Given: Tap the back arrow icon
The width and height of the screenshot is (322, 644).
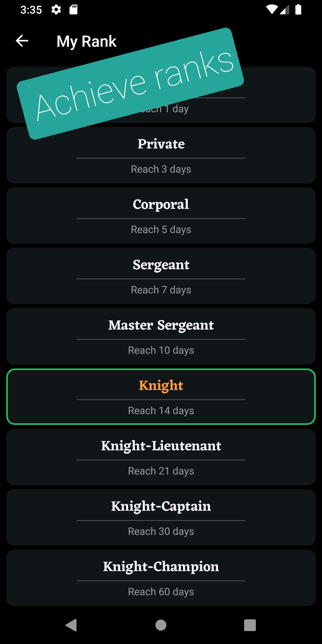Looking at the screenshot, I should click(22, 41).
